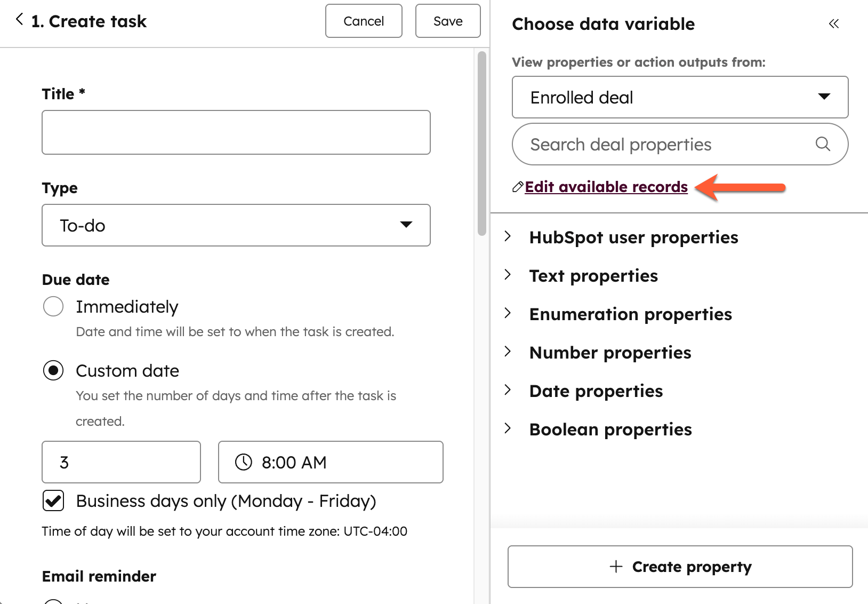868x604 pixels.
Task: Click into the Title text field
Action: (236, 132)
